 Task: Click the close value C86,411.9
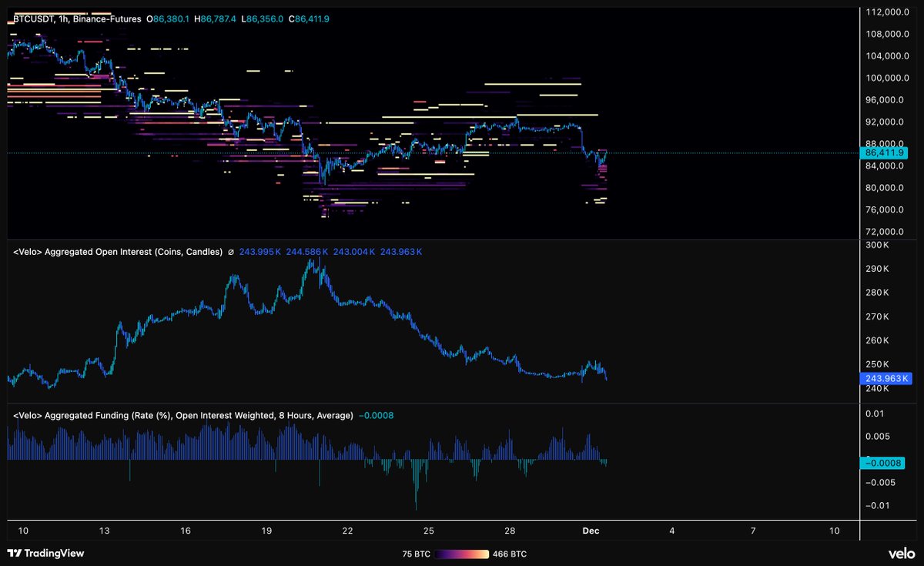(x=309, y=18)
